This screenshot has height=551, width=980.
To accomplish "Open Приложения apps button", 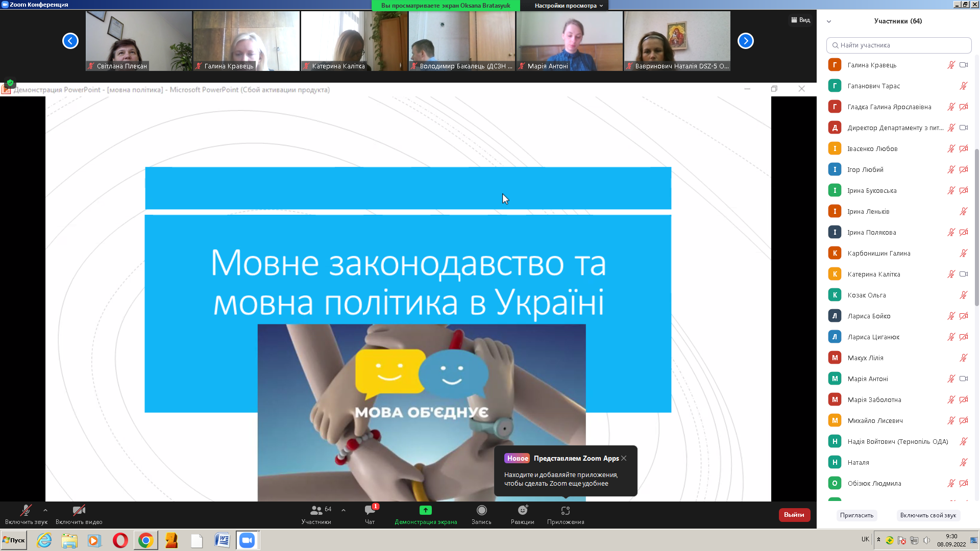I will (x=566, y=514).
